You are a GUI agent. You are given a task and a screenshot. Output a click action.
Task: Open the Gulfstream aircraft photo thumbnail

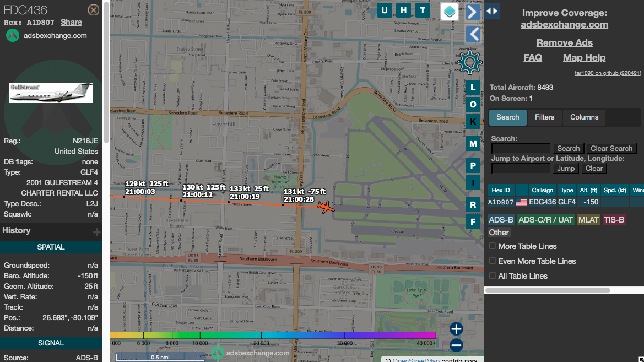click(51, 93)
